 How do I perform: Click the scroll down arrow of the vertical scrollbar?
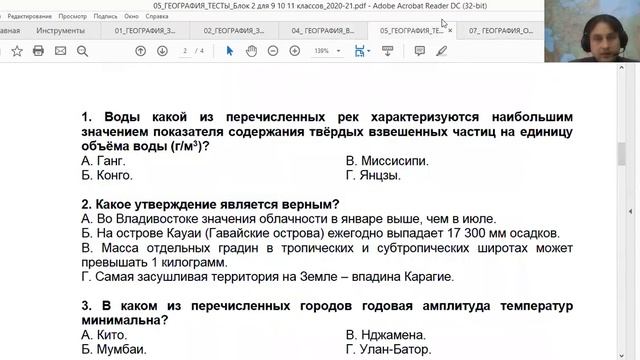pos(621,356)
